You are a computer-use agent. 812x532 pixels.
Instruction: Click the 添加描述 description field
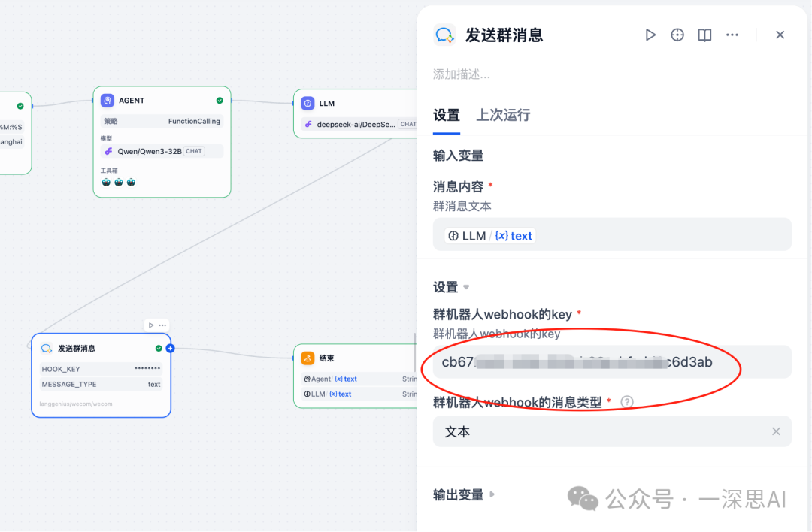click(x=462, y=74)
